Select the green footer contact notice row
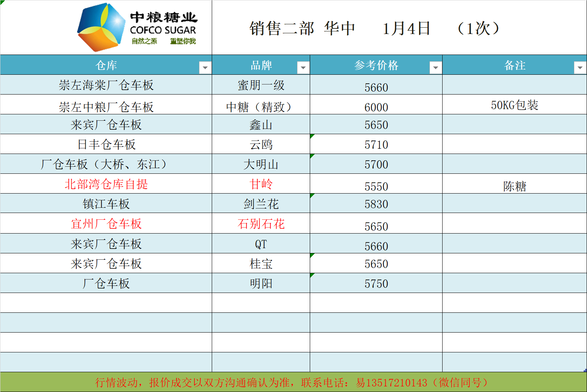The height and width of the screenshot is (392, 587). (x=293, y=382)
